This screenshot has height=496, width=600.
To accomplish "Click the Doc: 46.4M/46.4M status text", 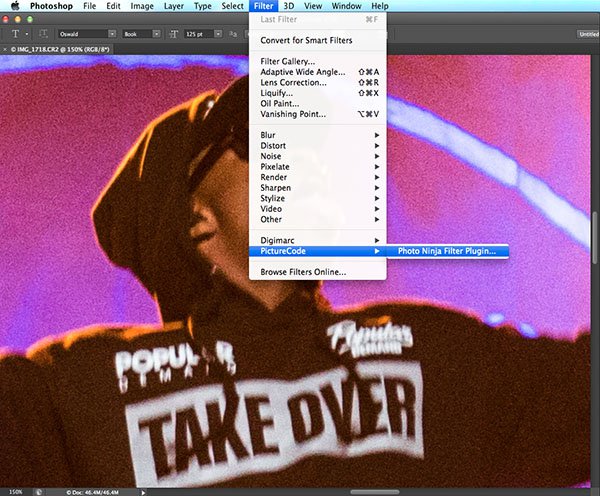I will (x=92, y=493).
